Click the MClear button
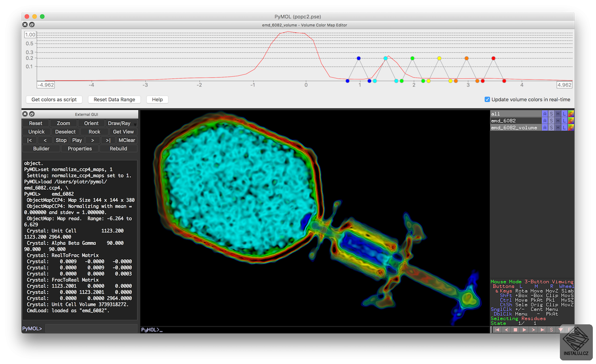Screen dimensions: 596x364 click(127, 140)
